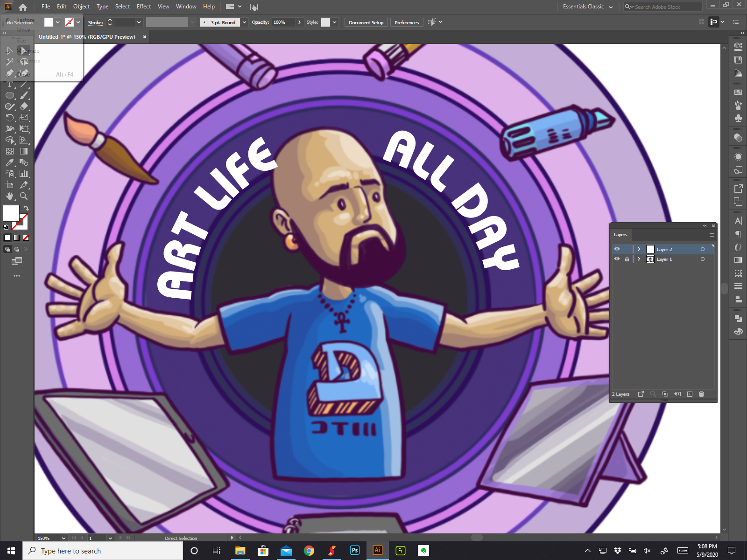Select the Perspective Grid tool

click(x=24, y=140)
